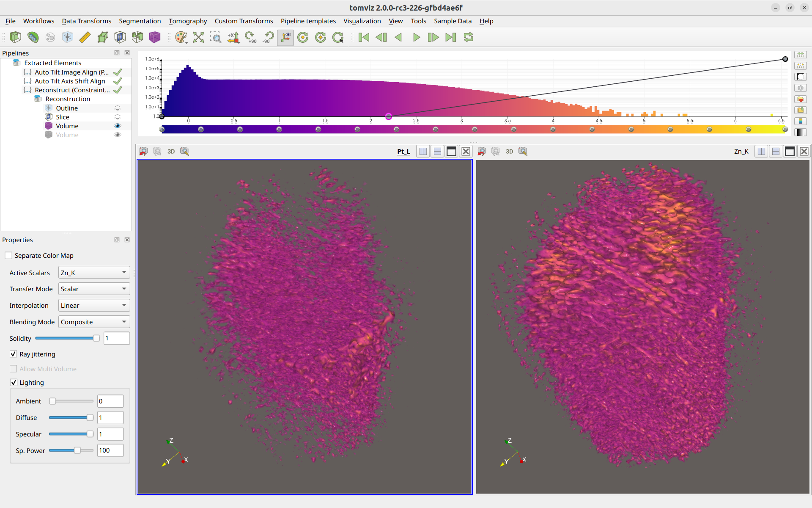Split the Zn_K view vertically
The width and height of the screenshot is (812, 508).
tap(776, 151)
